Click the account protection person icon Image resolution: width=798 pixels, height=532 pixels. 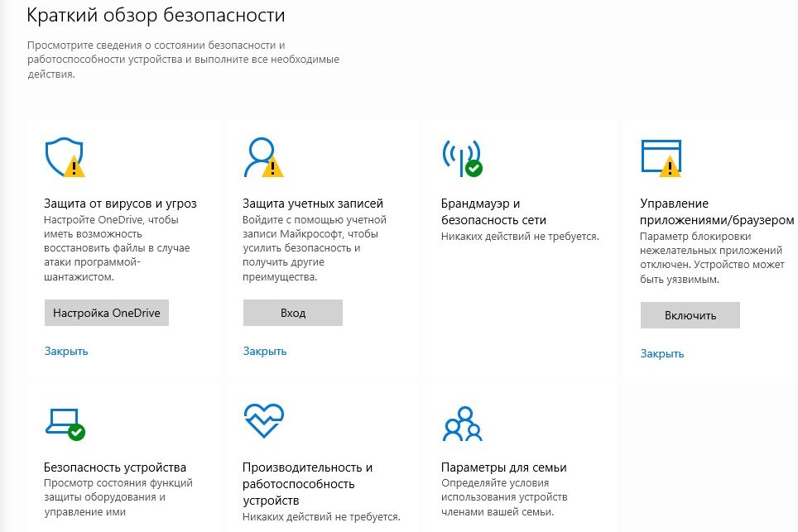[x=262, y=157]
